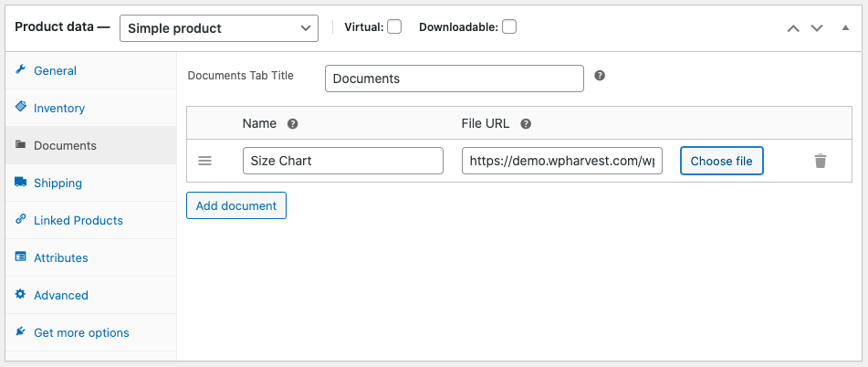Click the Inventory tab tag icon
Viewport: 868px width, 367px height.
point(20,106)
